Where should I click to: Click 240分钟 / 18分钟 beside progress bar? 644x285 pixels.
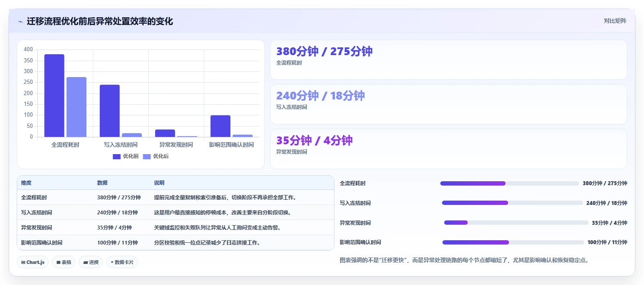[607, 203]
